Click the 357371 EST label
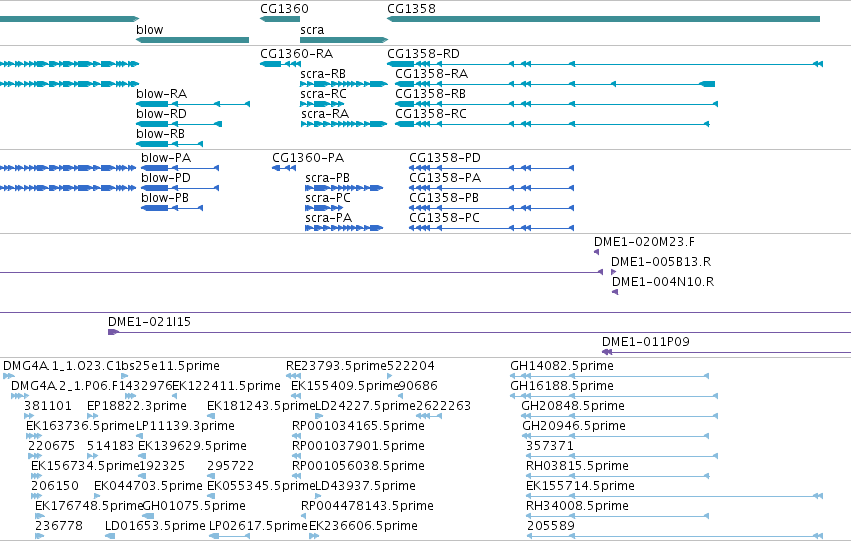 point(550,446)
